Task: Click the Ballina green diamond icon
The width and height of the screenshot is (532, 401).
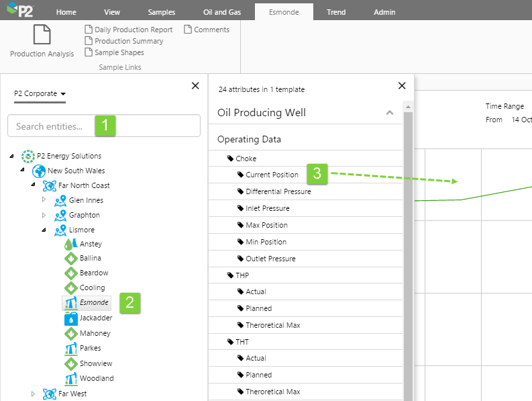Action: [70, 259]
